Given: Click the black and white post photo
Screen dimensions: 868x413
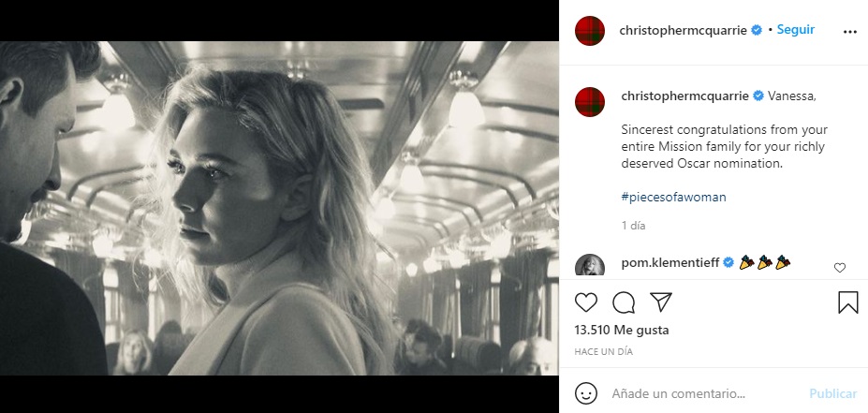Looking at the screenshot, I should [279, 208].
